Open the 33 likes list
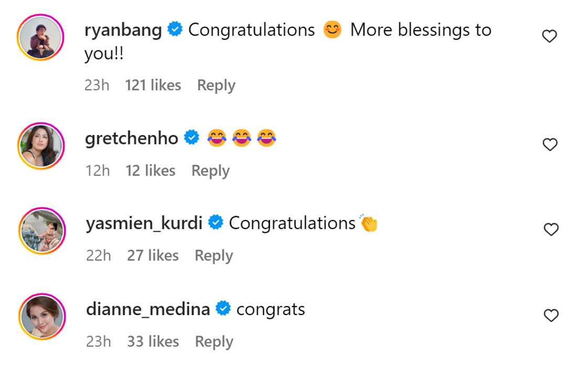The width and height of the screenshot is (588, 386). coord(153,341)
